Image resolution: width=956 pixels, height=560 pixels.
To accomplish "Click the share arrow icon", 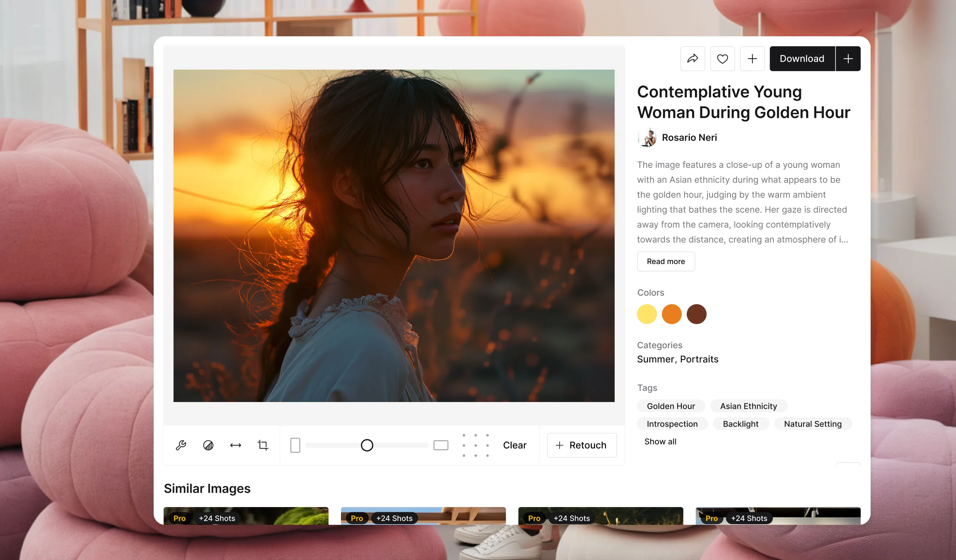I will [692, 59].
